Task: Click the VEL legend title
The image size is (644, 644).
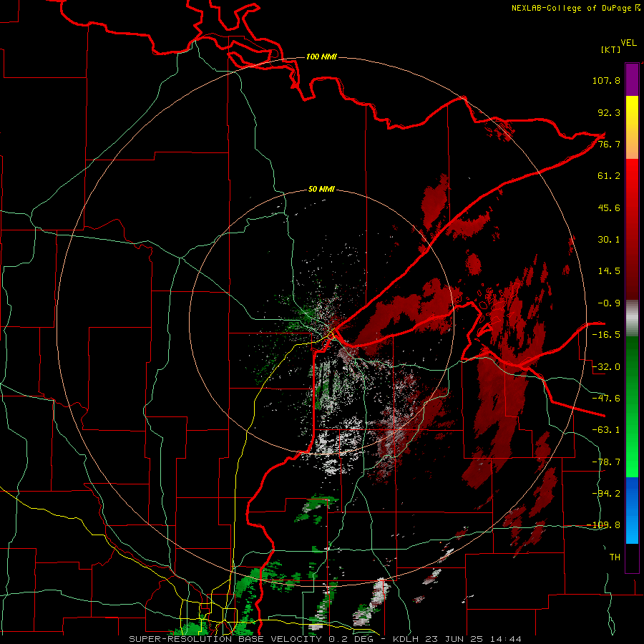Action: tap(628, 43)
